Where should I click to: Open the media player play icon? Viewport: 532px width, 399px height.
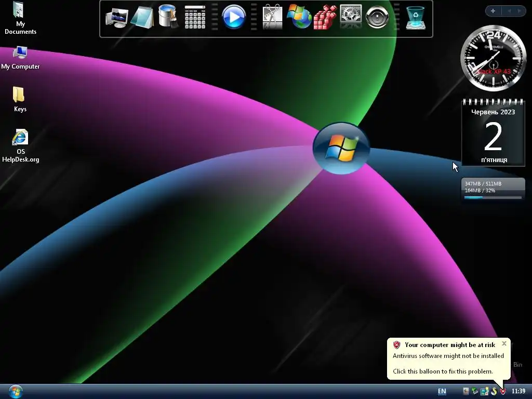coord(234,17)
